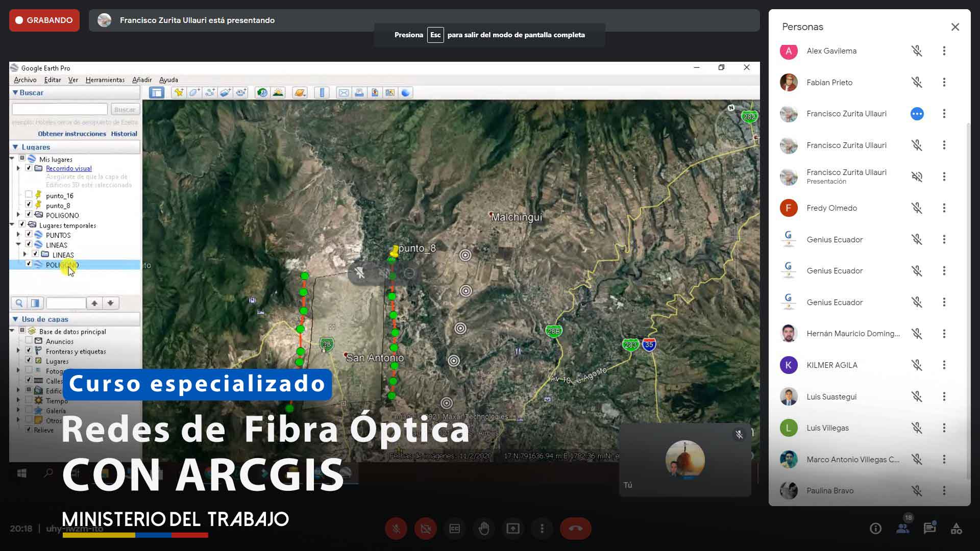The width and height of the screenshot is (980, 551).
Task: Toggle the punto_16 checkbox
Action: [29, 194]
